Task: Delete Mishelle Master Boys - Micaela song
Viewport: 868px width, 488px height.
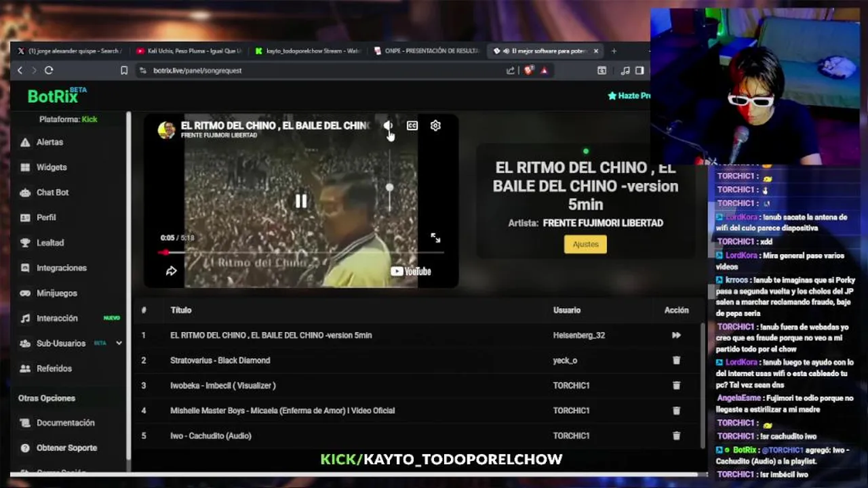Action: coord(676,411)
